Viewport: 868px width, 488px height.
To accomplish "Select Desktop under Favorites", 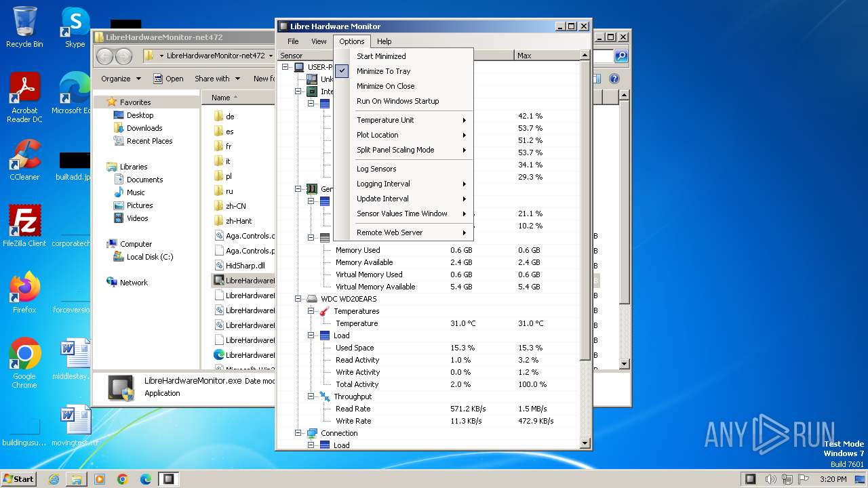I will [140, 115].
